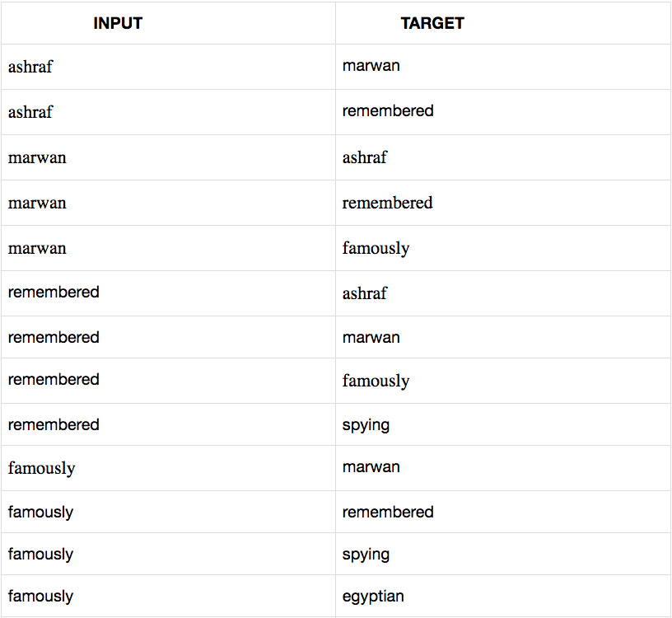Select 'marwan' target in the ashraf input row
The image size is (672, 618).
[x=371, y=66]
